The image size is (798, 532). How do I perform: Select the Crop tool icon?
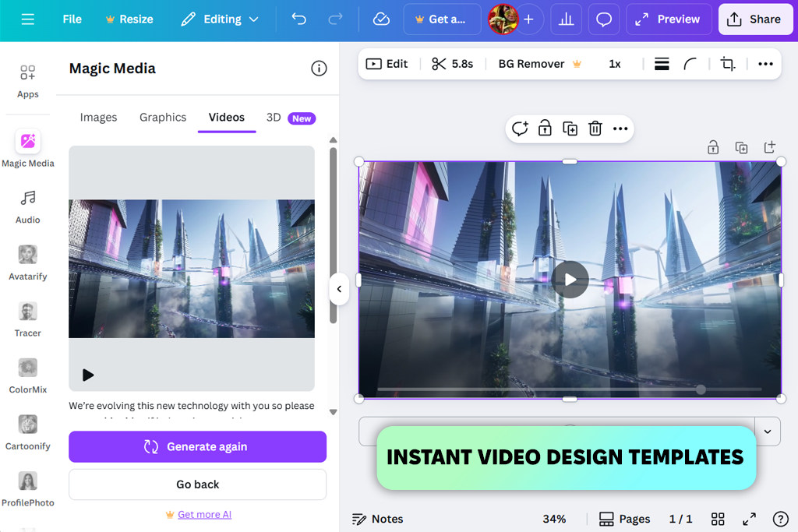(728, 64)
